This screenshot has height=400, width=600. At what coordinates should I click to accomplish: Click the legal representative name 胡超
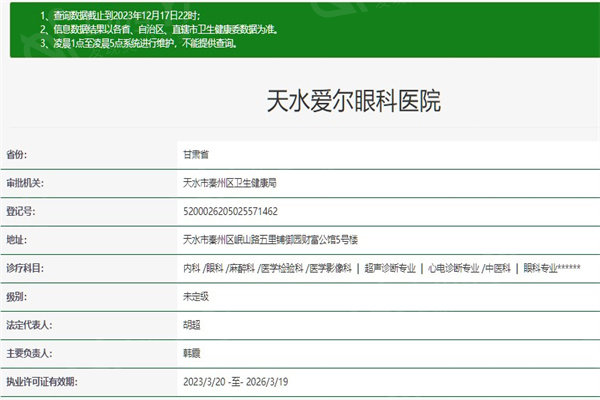coord(192,325)
